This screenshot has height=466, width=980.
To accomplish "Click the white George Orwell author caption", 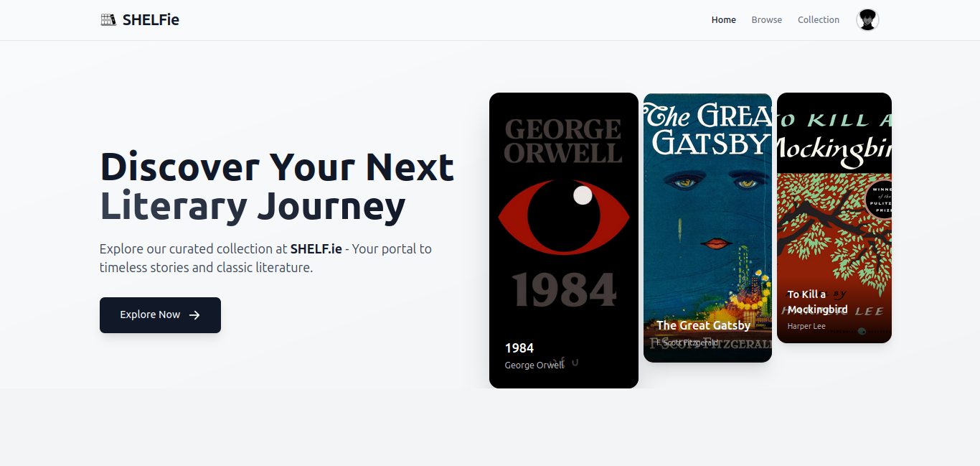I will (534, 365).
